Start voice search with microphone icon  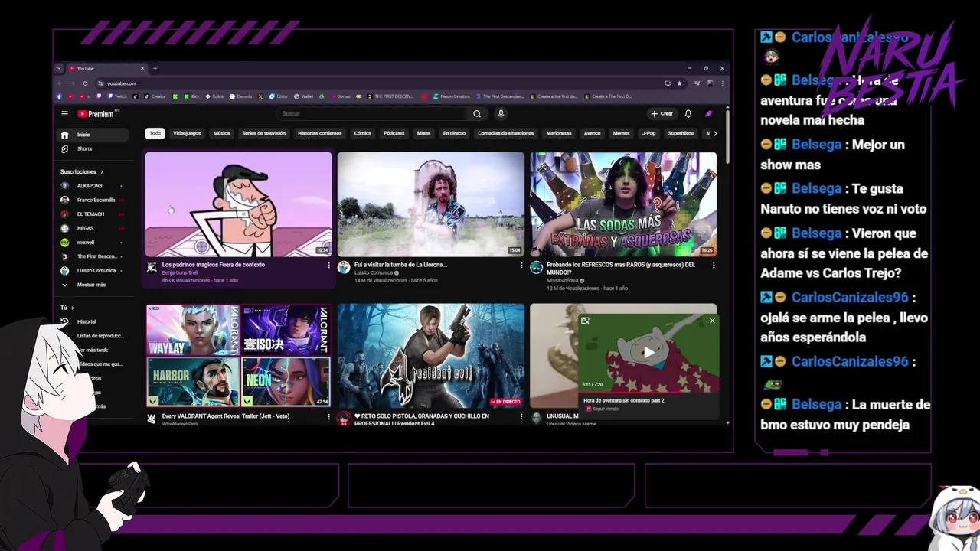[x=501, y=114]
